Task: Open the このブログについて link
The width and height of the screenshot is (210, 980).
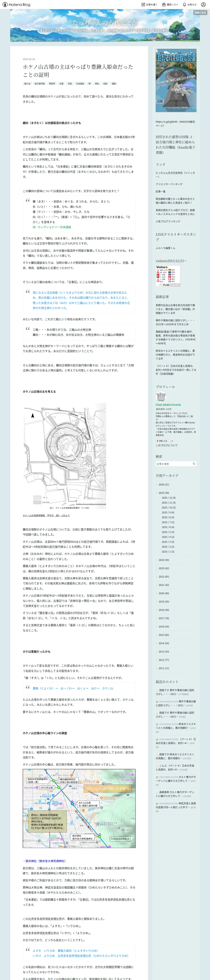Action: (166, 445)
